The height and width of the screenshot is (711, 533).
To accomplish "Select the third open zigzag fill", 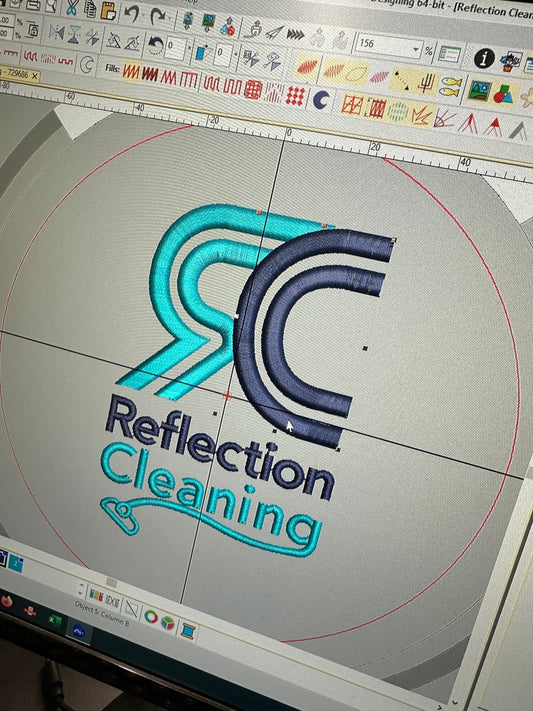I will pyautogui.click(x=168, y=77).
